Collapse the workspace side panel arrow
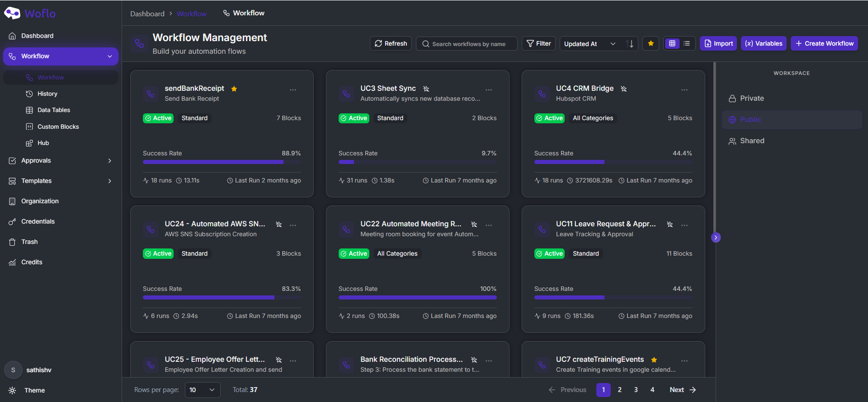Image resolution: width=868 pixels, height=402 pixels. pyautogui.click(x=716, y=238)
